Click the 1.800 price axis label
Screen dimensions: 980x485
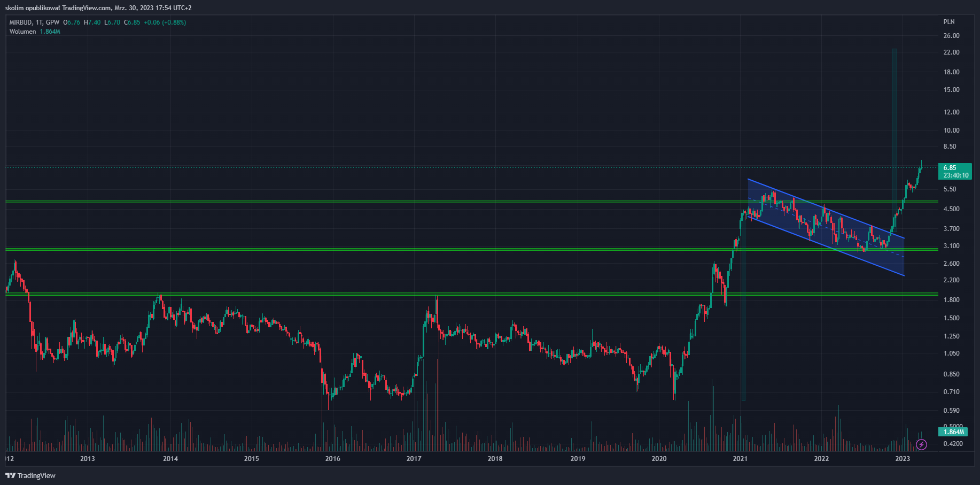951,300
